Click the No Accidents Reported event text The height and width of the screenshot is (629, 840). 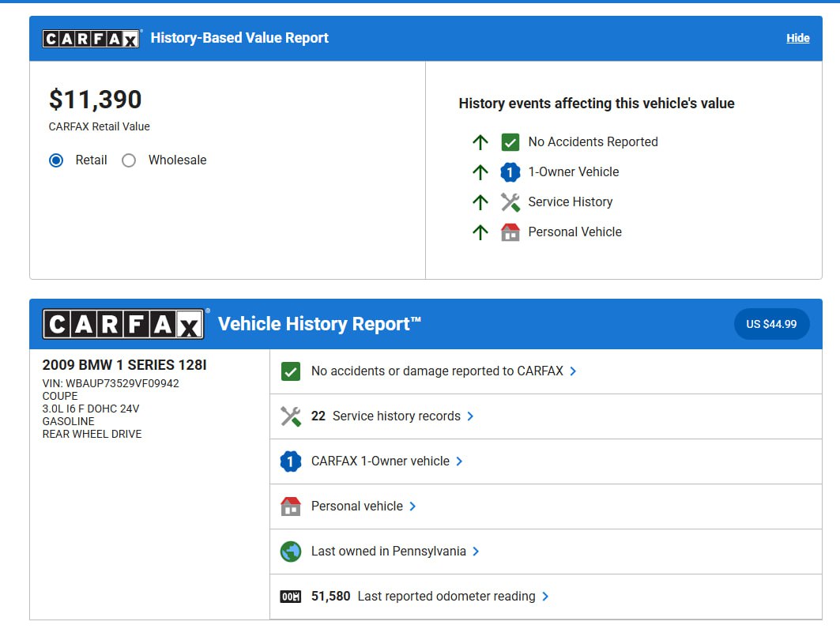click(593, 142)
